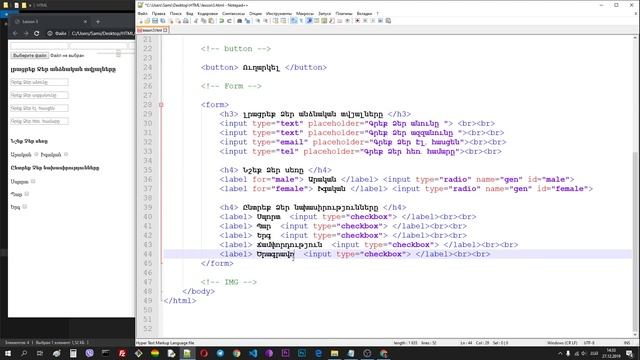The height and width of the screenshot is (360, 640).
Task: Click the range slider handle in browser page
Action: [x=118, y=53]
